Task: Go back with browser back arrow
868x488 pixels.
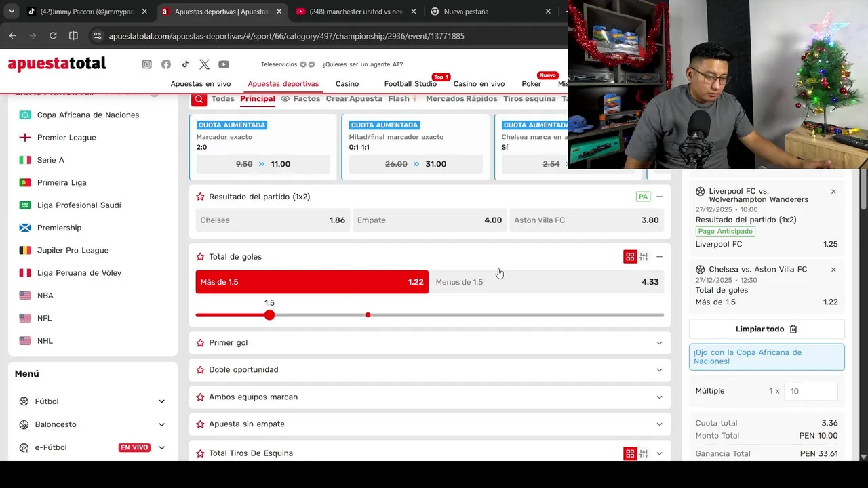Action: point(12,35)
